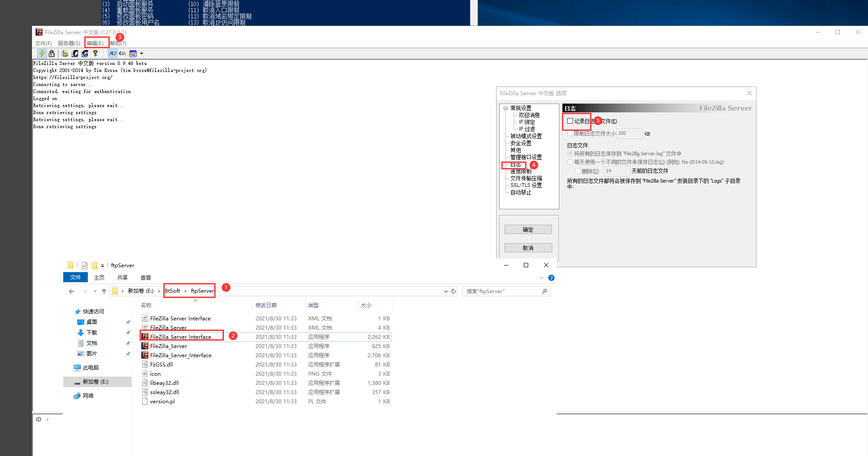Screen dimensions: 868x456
Task: Click the padlock lock-server icon in FileZilla toolbar
Action: pos(52,54)
